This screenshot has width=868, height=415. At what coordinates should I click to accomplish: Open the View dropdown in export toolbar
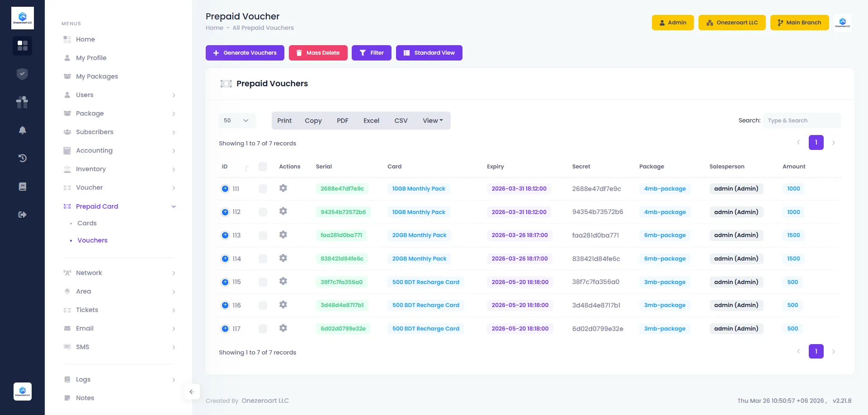coord(433,121)
